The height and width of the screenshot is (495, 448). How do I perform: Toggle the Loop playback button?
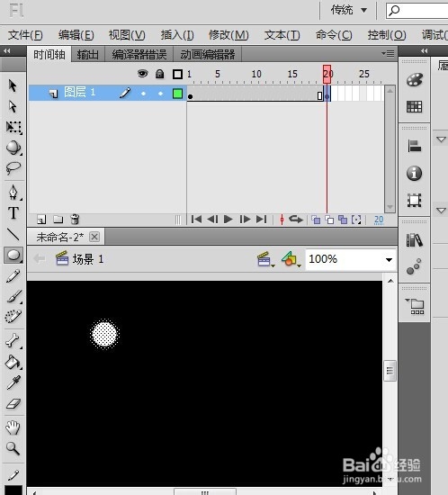click(296, 219)
